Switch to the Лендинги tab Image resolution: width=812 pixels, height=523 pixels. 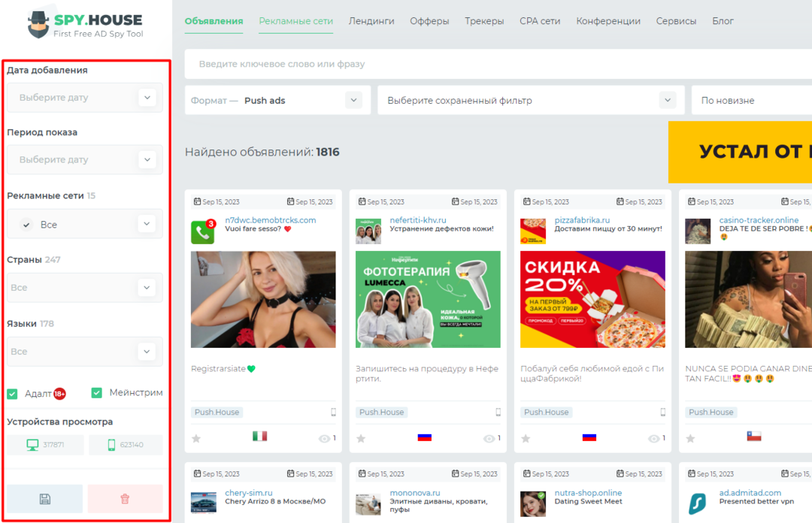point(371,21)
